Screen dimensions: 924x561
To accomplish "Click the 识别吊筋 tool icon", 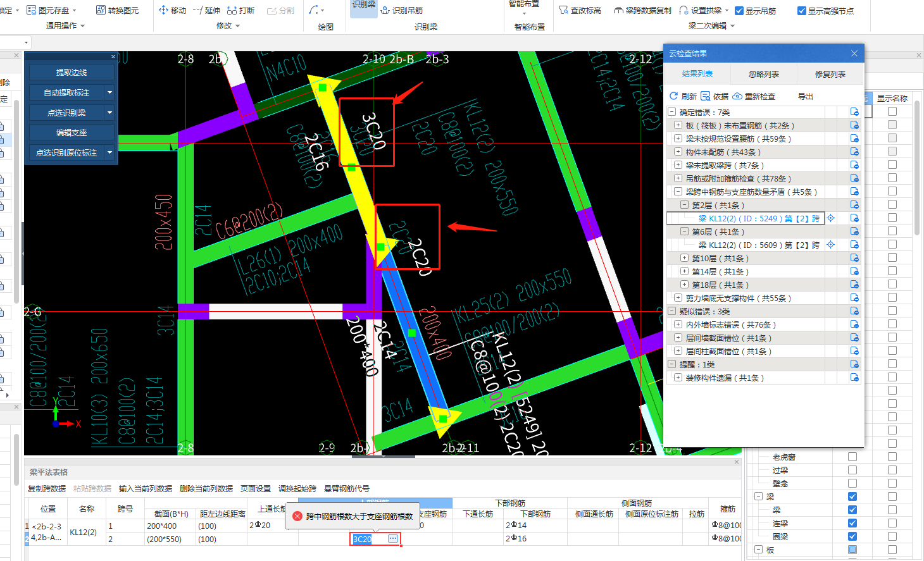I will [x=385, y=10].
